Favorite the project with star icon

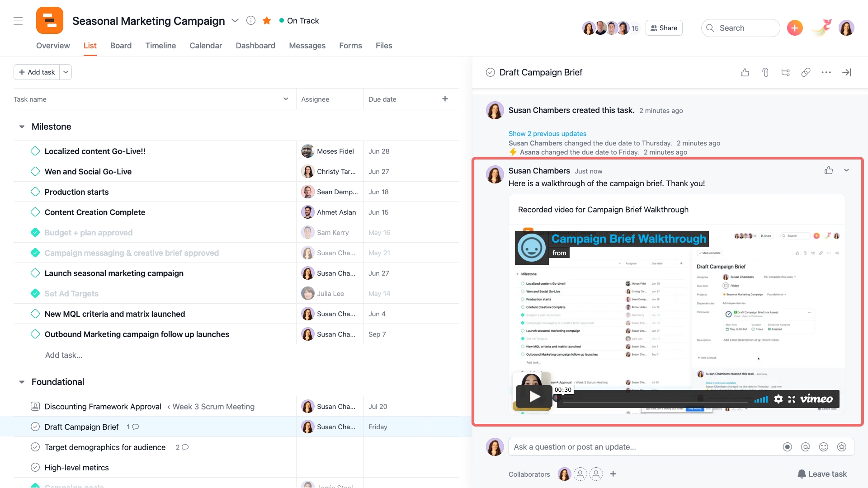267,21
